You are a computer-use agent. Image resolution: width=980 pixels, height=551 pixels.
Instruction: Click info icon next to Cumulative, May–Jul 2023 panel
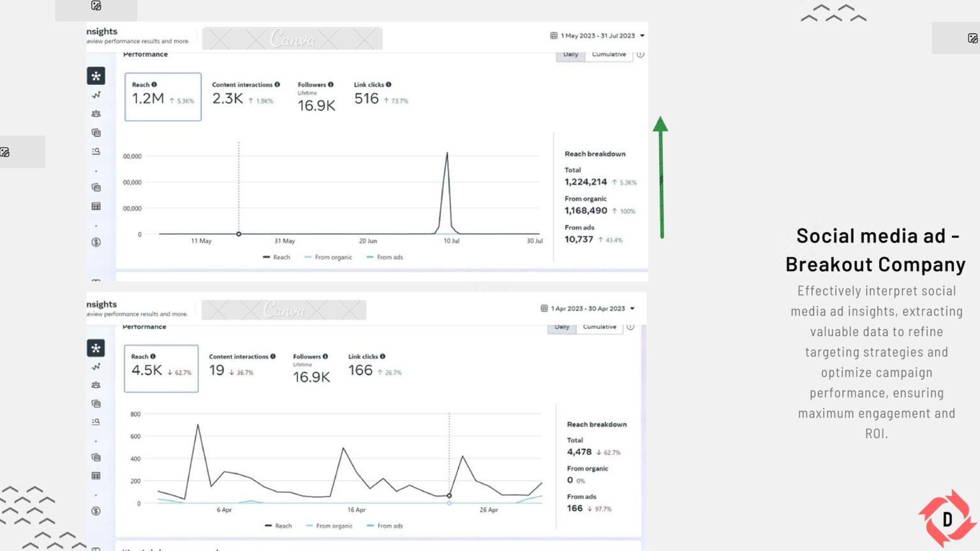(x=641, y=54)
